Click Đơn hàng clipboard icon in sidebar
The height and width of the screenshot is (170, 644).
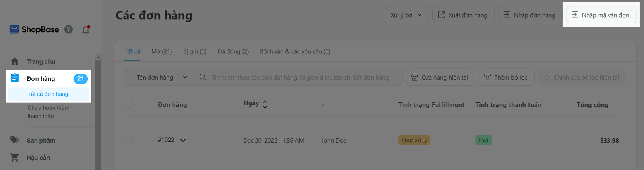pos(15,78)
